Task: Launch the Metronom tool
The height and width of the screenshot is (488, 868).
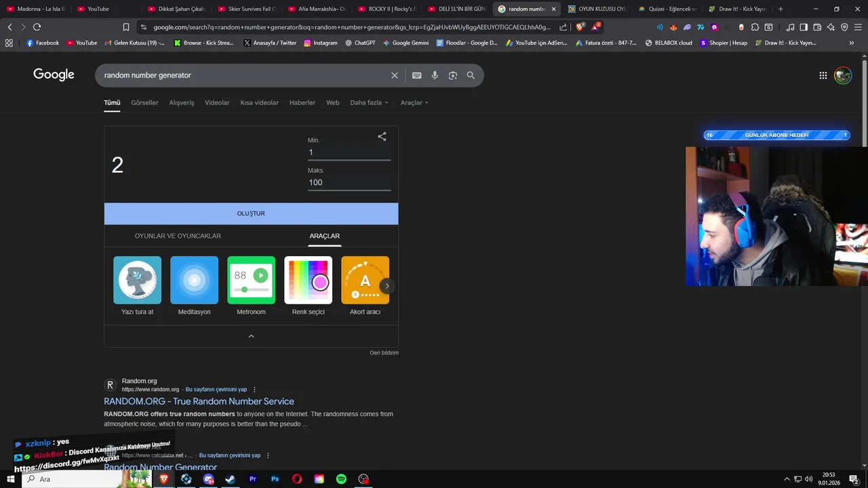Action: (251, 286)
